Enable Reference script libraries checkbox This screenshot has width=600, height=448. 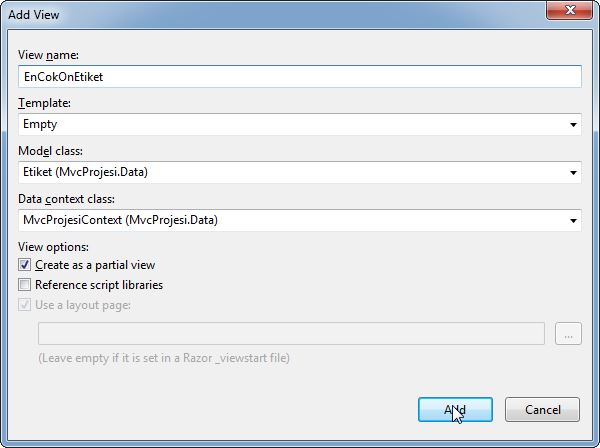25,285
